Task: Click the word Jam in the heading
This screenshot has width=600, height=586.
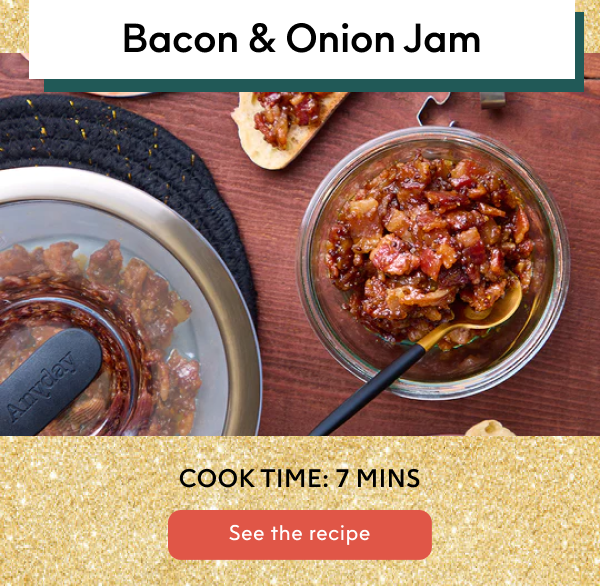Action: 442,39
